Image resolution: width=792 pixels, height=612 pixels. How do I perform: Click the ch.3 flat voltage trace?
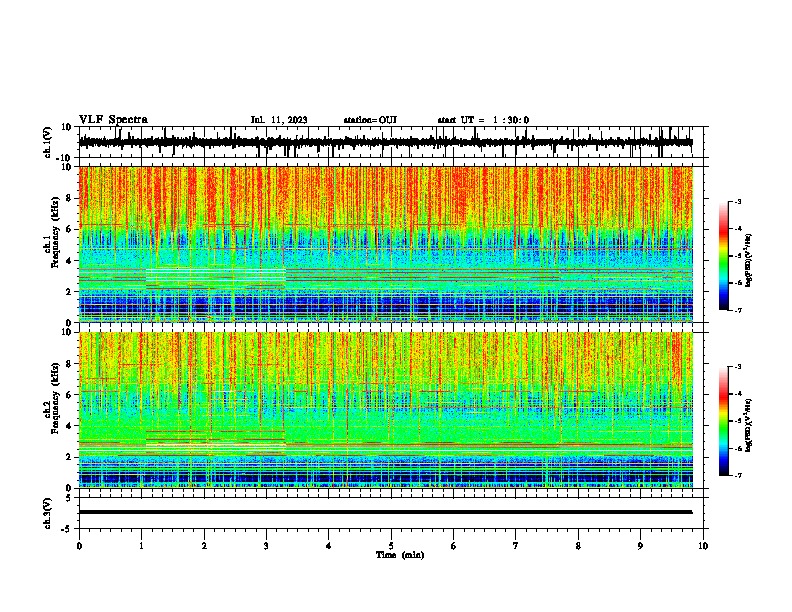pyautogui.click(x=386, y=512)
